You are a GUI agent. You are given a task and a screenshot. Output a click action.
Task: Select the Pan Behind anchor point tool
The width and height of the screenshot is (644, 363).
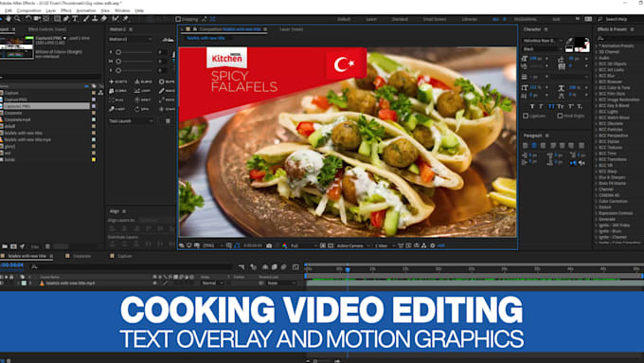click(46, 19)
